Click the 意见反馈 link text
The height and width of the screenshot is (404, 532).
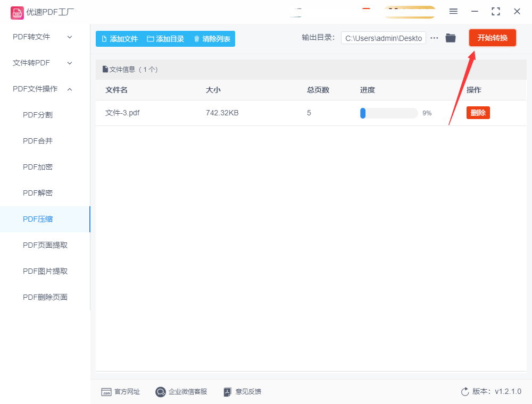[248, 392]
